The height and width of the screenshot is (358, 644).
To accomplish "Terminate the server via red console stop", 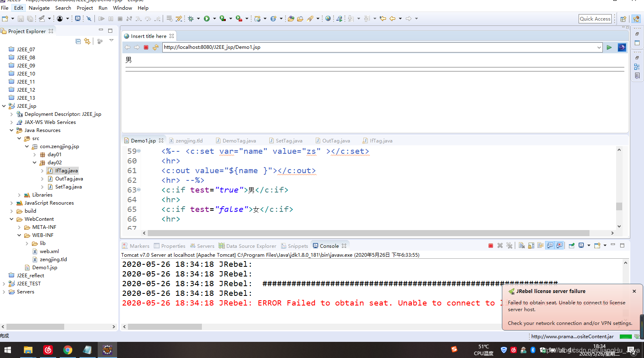I will 491,245.
